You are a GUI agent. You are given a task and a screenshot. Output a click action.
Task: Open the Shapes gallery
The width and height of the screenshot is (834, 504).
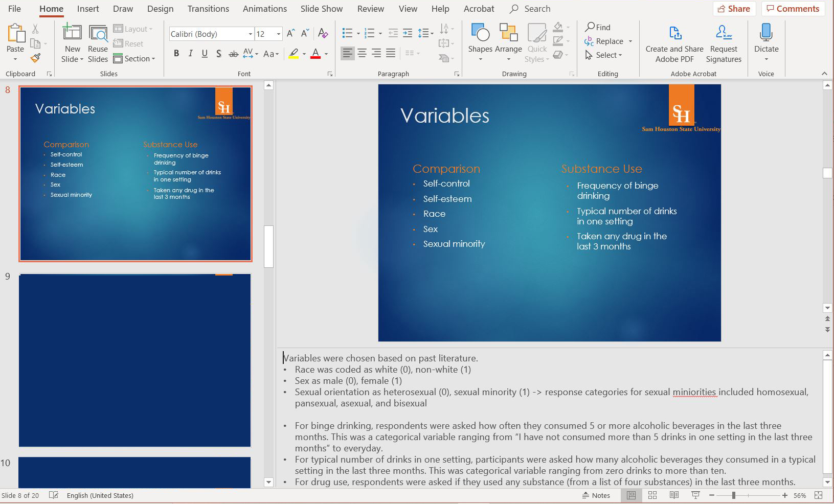pos(480,33)
